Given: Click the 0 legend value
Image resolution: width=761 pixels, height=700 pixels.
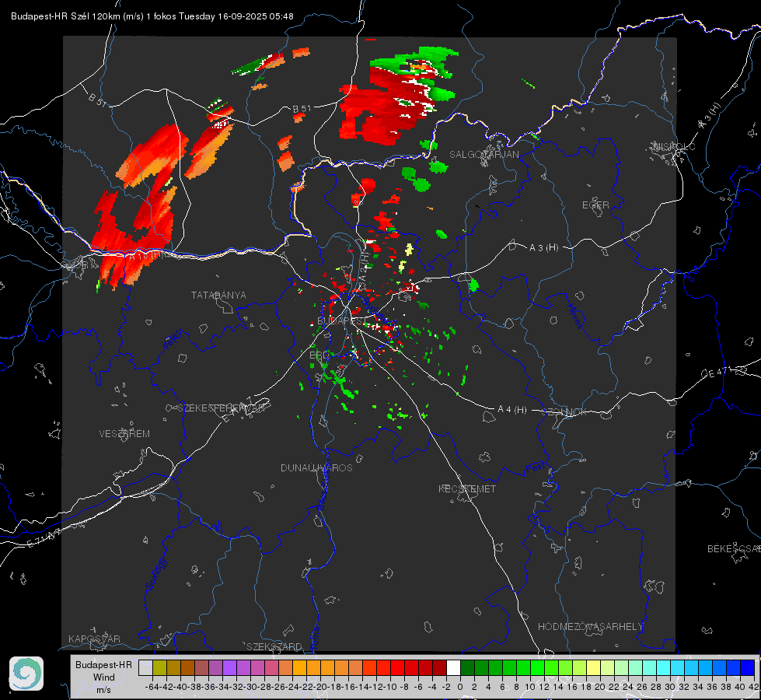Looking at the screenshot, I should pyautogui.click(x=460, y=687).
